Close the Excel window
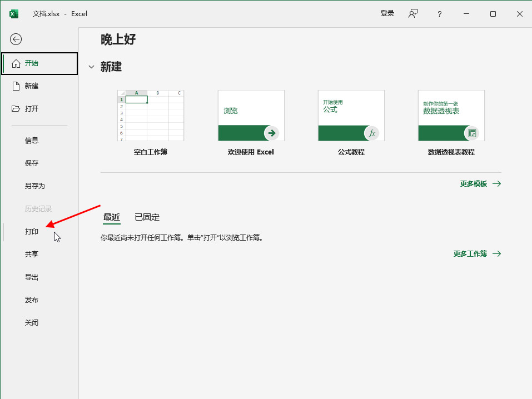This screenshot has height=399, width=532. click(x=519, y=14)
